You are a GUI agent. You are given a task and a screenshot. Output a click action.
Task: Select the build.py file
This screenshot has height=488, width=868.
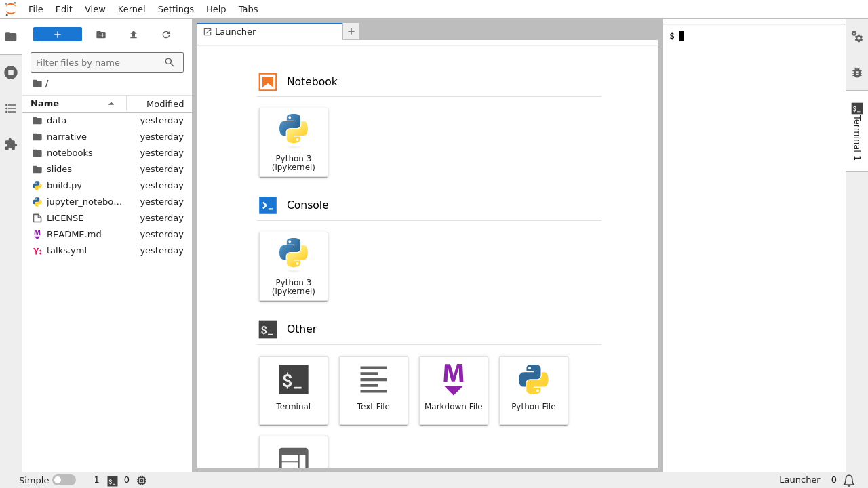pyautogui.click(x=107, y=186)
